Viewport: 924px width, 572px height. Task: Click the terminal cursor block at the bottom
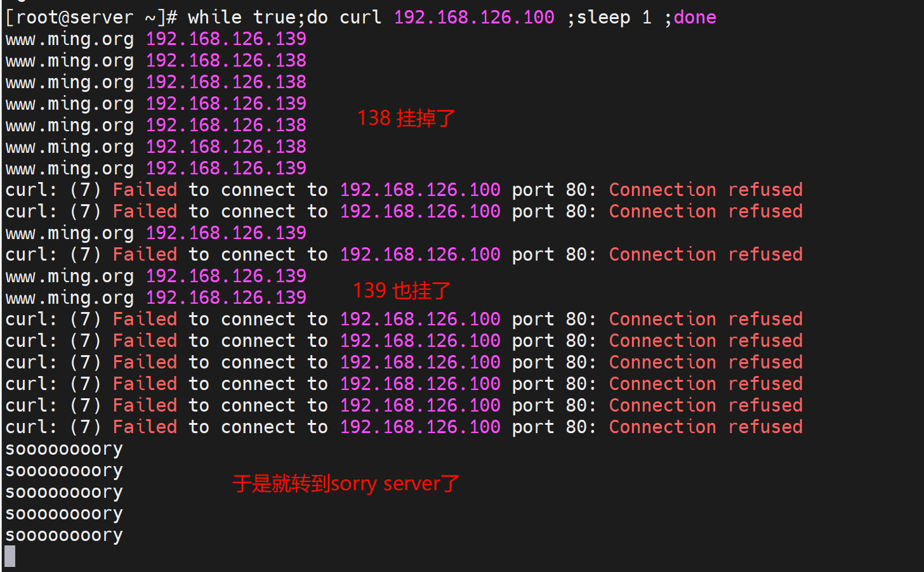(10, 556)
